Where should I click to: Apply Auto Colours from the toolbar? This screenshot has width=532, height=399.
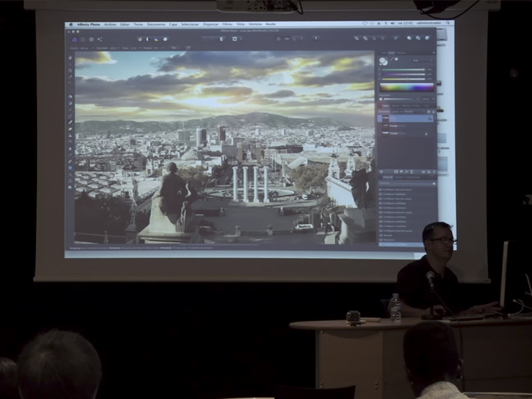(x=156, y=39)
